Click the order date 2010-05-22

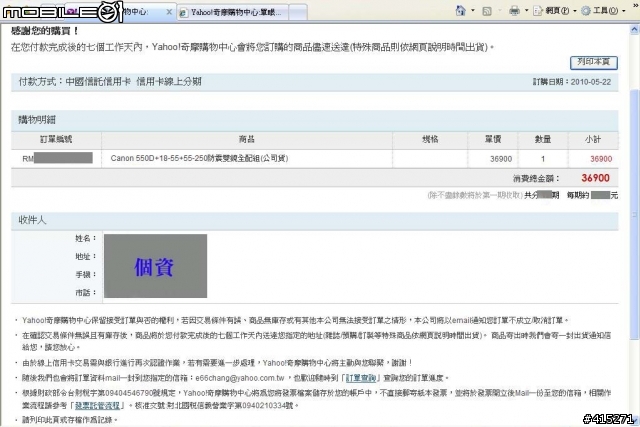point(591,82)
